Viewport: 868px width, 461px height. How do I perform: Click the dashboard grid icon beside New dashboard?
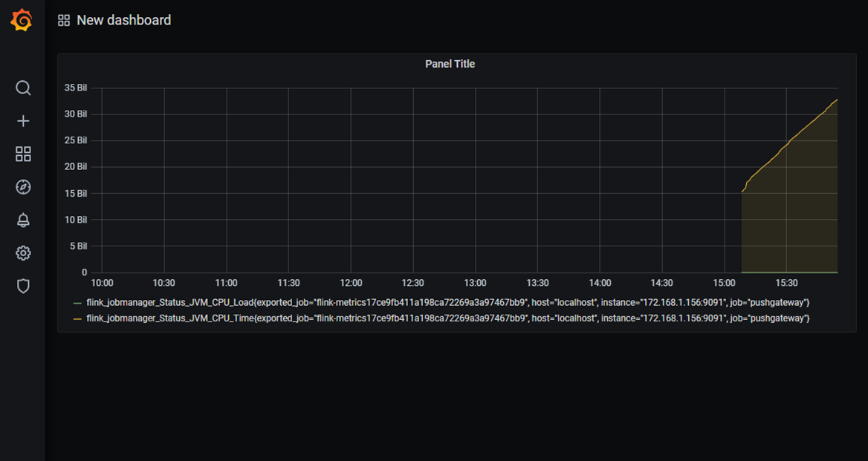(x=64, y=21)
